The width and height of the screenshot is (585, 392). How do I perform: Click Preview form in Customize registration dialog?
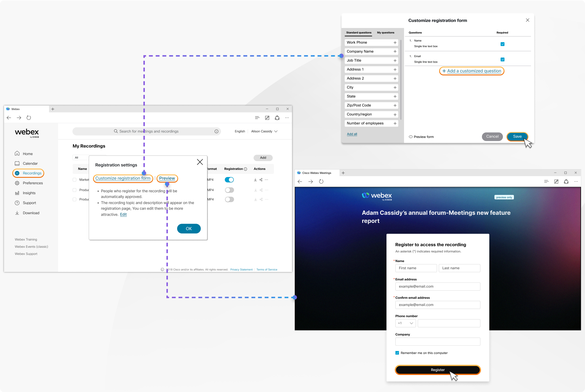coord(421,136)
